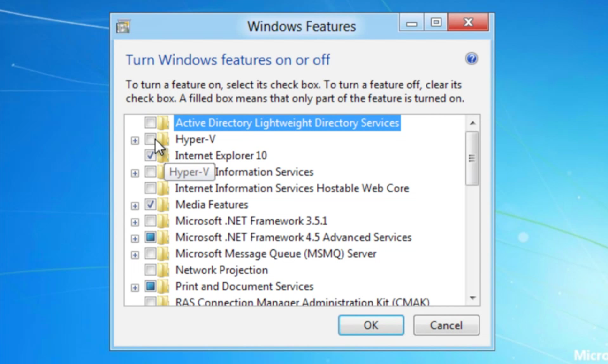Check Microsoft Message Queue (MSMQ) Server checkbox
Image resolution: width=608 pixels, height=364 pixels.
[x=150, y=254]
